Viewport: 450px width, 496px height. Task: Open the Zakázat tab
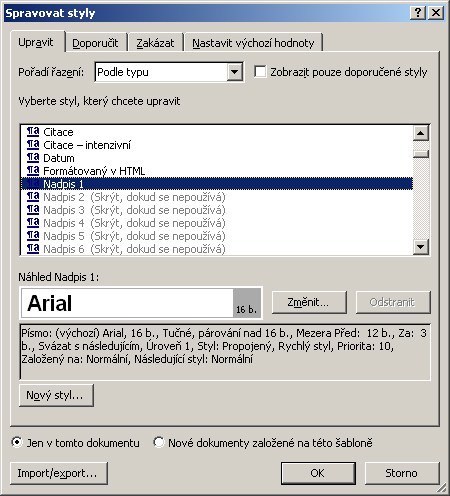point(155,43)
